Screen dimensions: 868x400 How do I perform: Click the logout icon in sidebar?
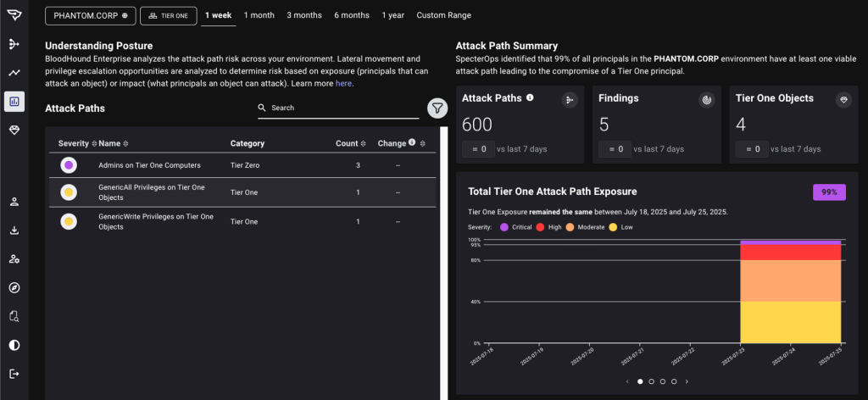coord(14,374)
